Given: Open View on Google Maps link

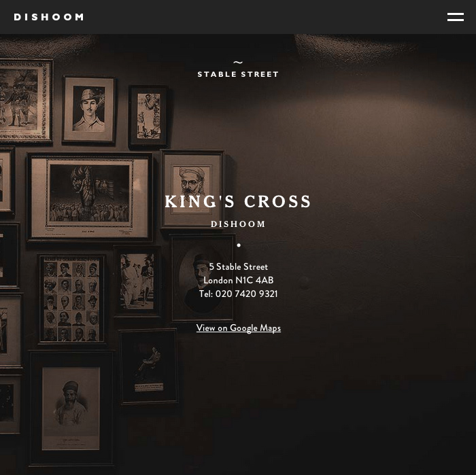Looking at the screenshot, I should point(238,328).
